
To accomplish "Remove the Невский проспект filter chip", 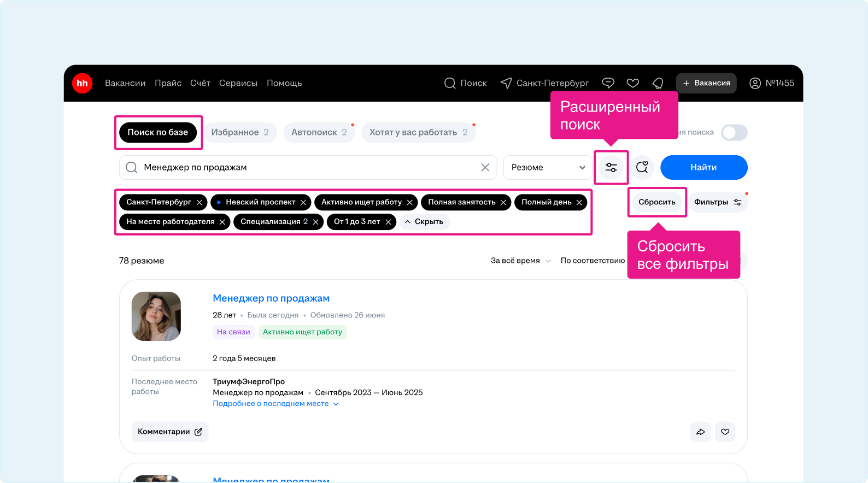I will [x=303, y=202].
